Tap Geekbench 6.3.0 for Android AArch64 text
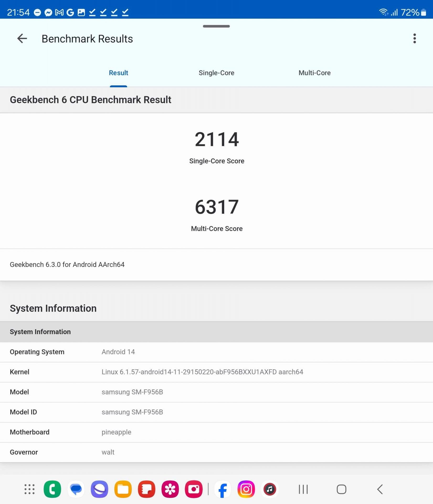Viewport: 433px width, 504px height. coord(67,264)
